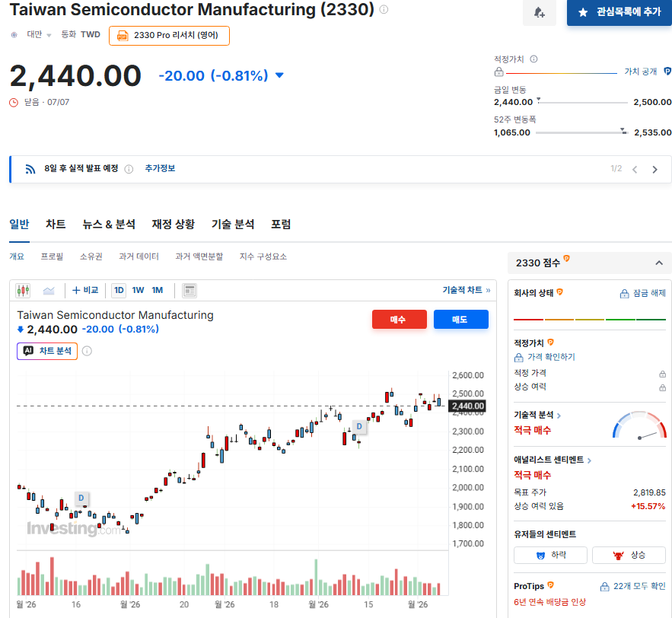Open 애널리스트 센티멘트 section chevron
This screenshot has height=618, width=672.
coord(589,460)
